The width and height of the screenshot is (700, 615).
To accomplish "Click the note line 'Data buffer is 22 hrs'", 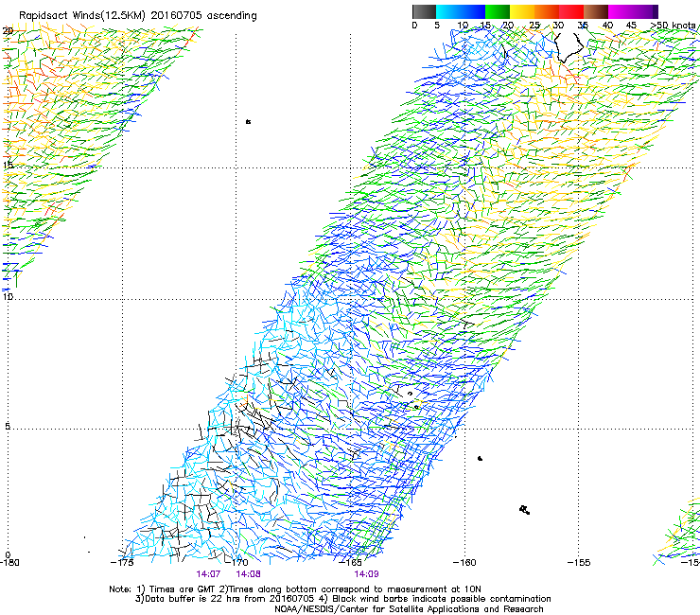I will [x=342, y=599].
